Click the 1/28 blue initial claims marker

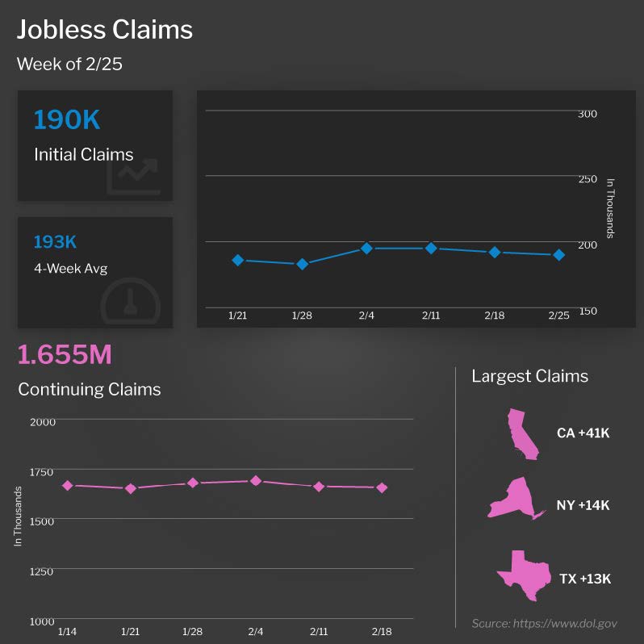(x=303, y=264)
